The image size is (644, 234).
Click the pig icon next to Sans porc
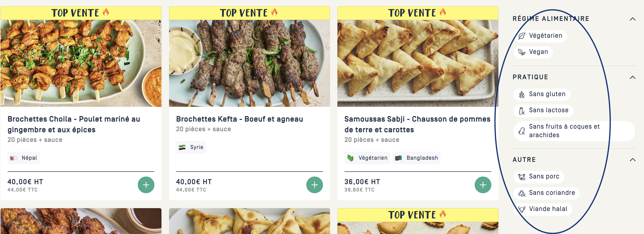pyautogui.click(x=521, y=177)
